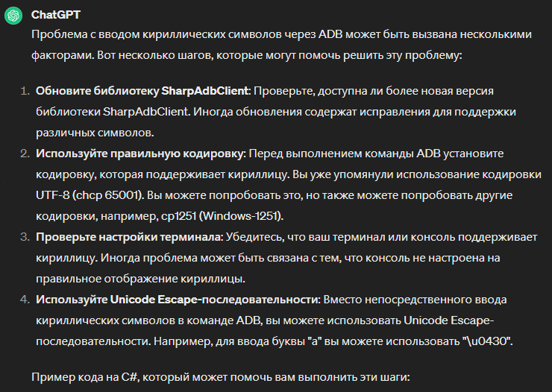
Task: Click the list number 1 marker
Action: tap(25, 91)
